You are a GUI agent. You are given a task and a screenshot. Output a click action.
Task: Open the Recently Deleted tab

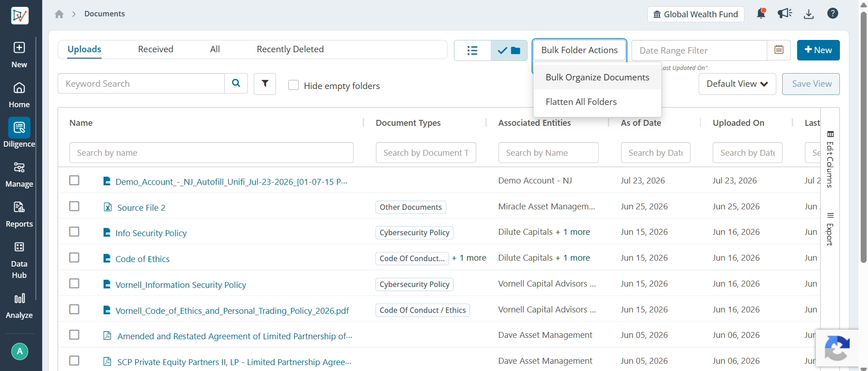(x=290, y=49)
